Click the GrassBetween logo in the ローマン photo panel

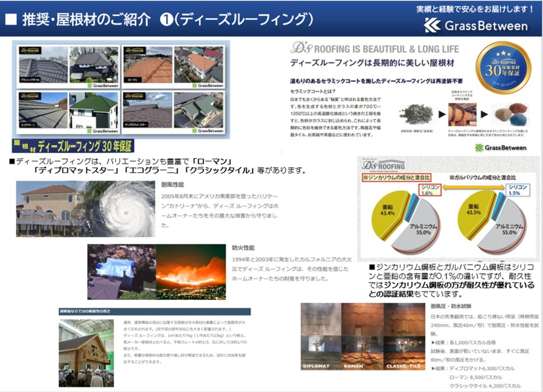208,85
